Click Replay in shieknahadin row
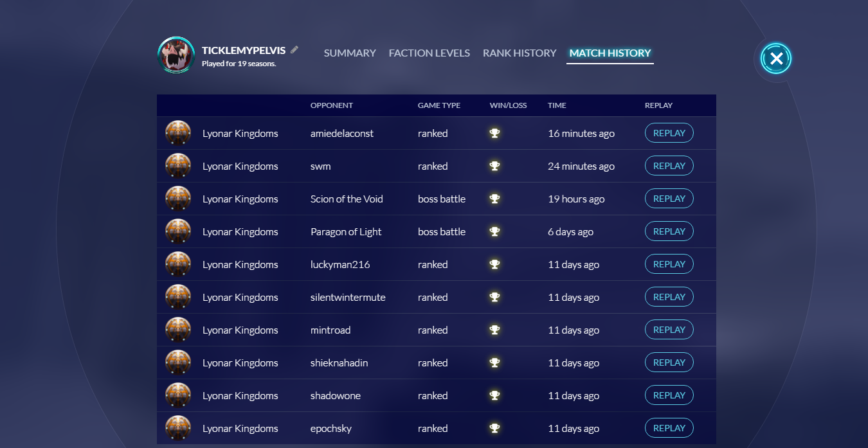Screen dimensions: 868x448 [x=669, y=363]
